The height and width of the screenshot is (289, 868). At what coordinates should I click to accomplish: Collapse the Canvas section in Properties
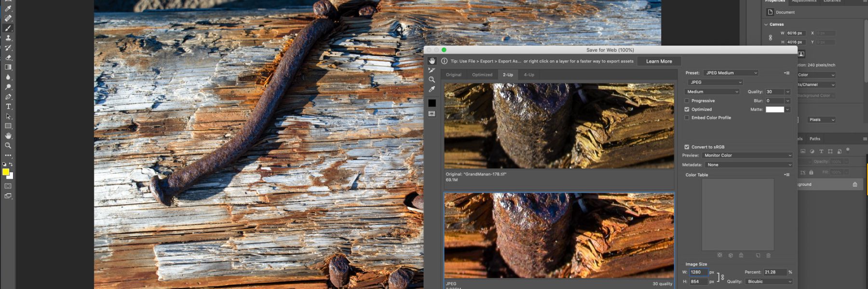pyautogui.click(x=766, y=24)
